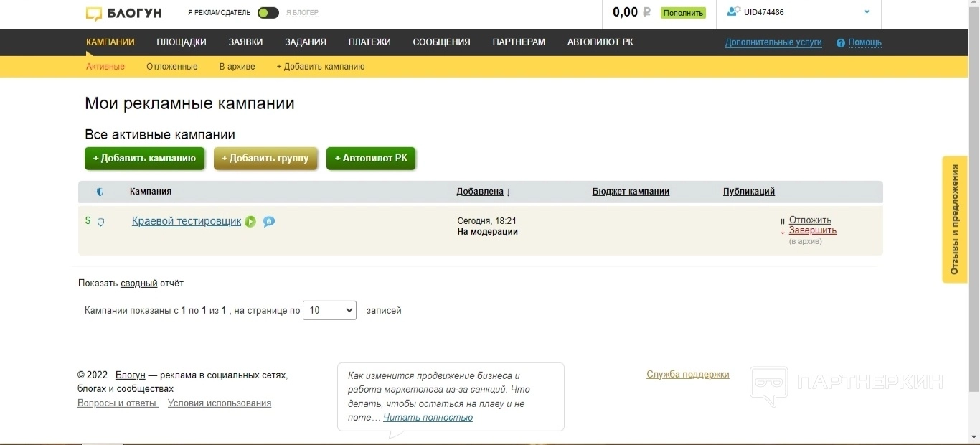Open the ЗАЯВКИ menu item
This screenshot has width=980, height=445.
(x=245, y=42)
